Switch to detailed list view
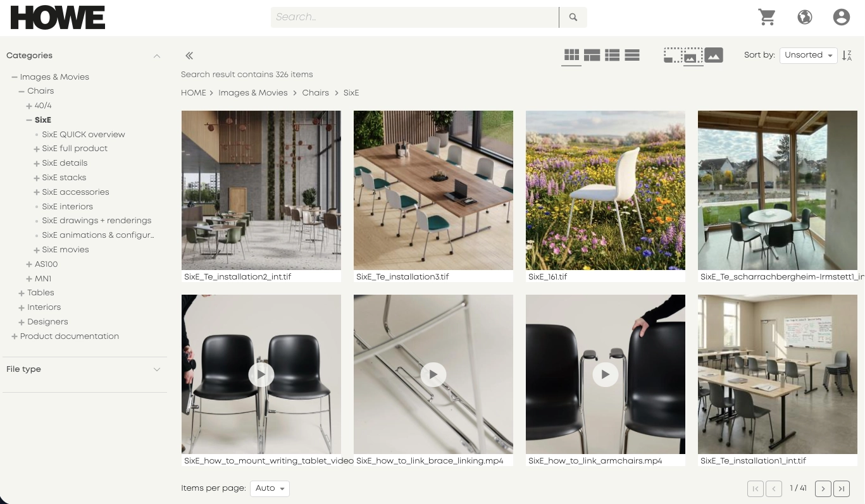Viewport: 865px width, 504px height. point(613,55)
